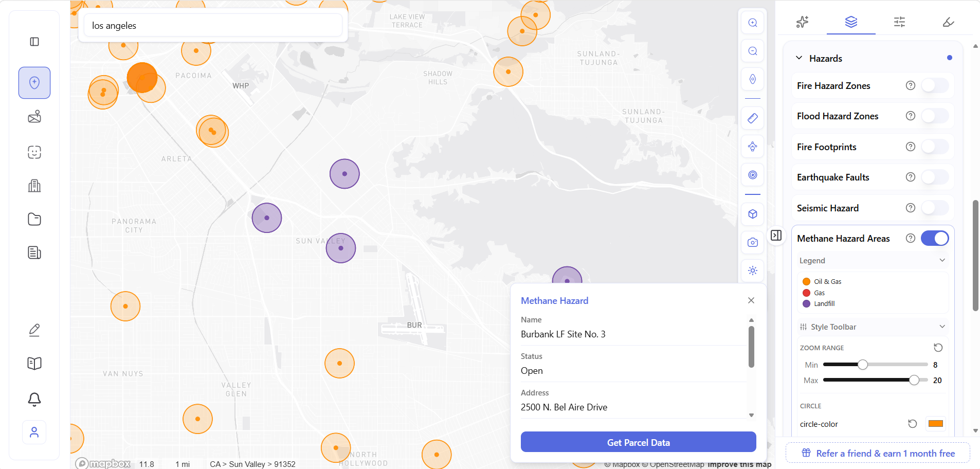Open help for Fire Footprints
Image resolution: width=980 pixels, height=469 pixels.
pyautogui.click(x=911, y=147)
